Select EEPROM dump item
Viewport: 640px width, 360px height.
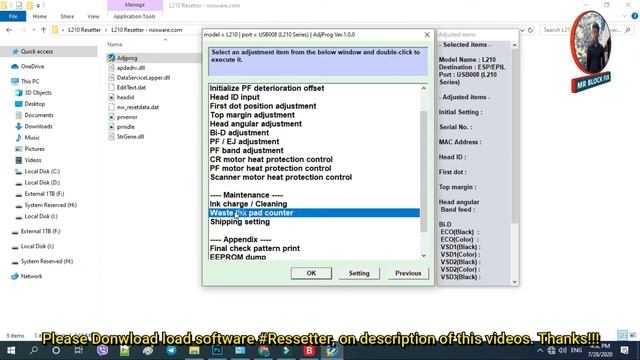coord(238,257)
